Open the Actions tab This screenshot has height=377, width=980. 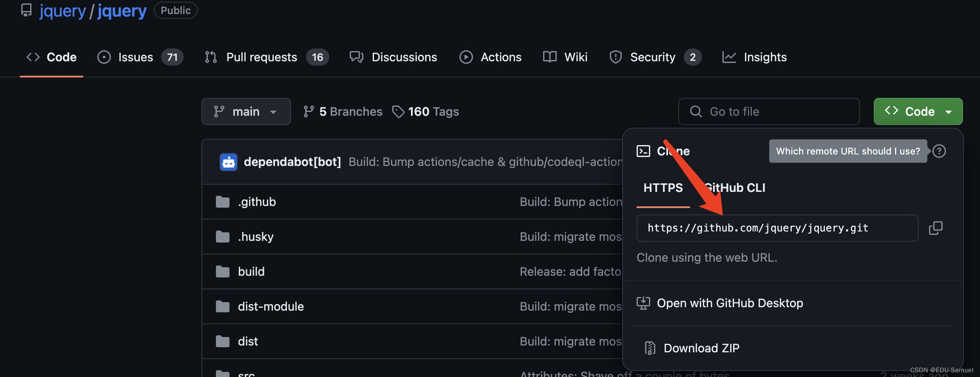[x=490, y=57]
